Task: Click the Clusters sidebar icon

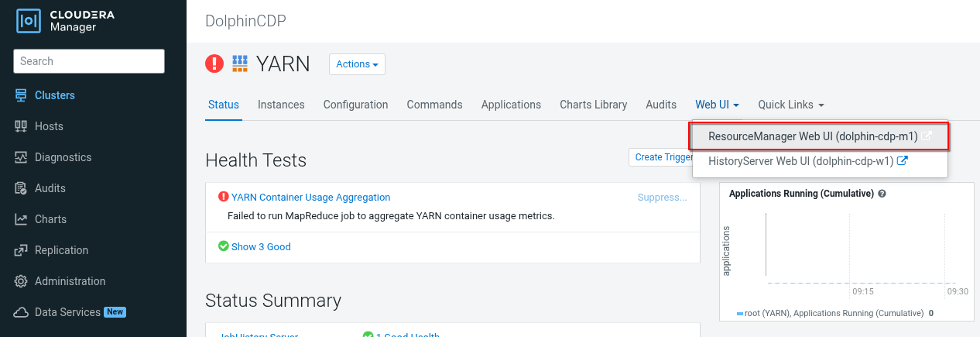Action: [x=21, y=95]
